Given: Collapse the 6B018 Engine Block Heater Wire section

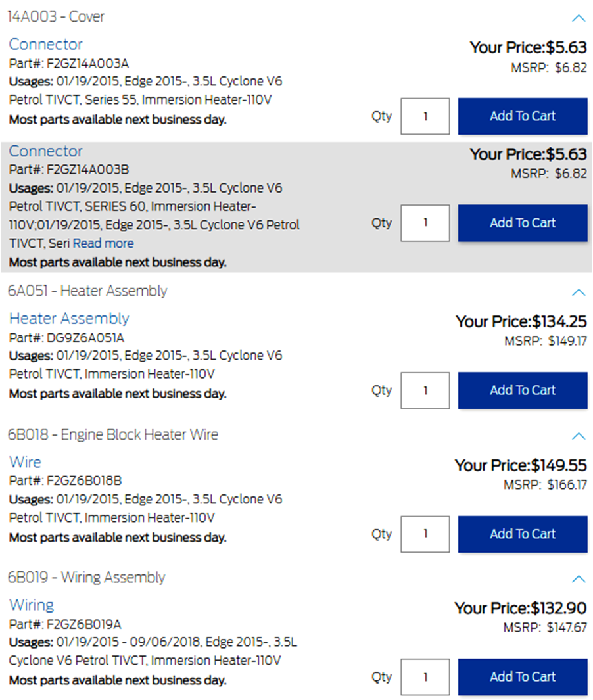Looking at the screenshot, I should (x=579, y=436).
